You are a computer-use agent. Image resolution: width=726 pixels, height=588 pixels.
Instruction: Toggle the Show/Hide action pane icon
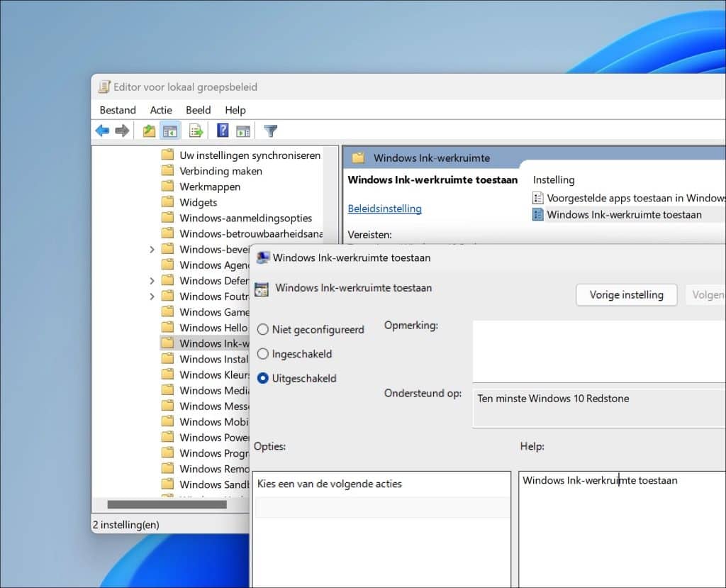coord(243,132)
